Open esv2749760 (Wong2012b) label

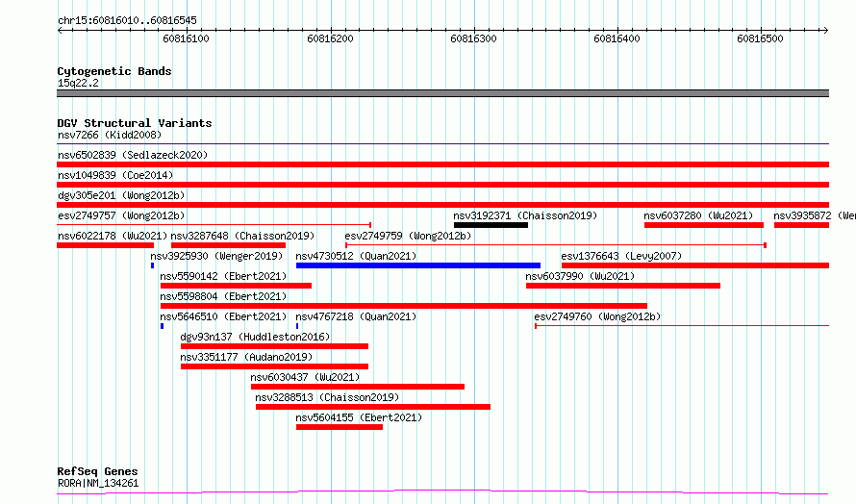(597, 316)
